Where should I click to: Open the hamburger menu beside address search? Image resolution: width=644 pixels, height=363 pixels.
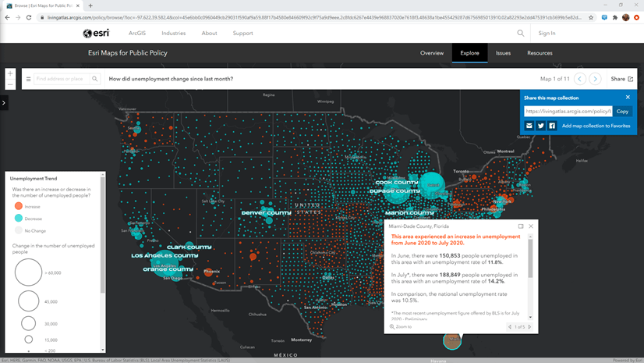click(29, 79)
